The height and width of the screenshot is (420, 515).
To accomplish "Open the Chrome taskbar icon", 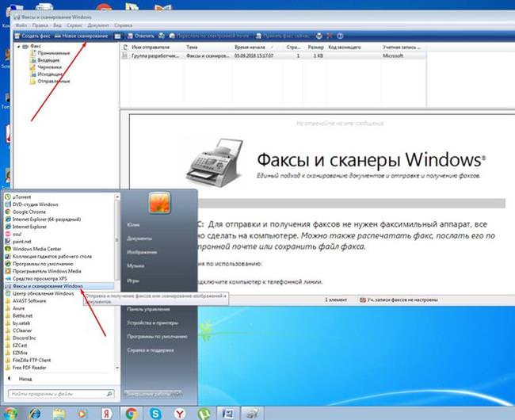I will click(x=132, y=414).
